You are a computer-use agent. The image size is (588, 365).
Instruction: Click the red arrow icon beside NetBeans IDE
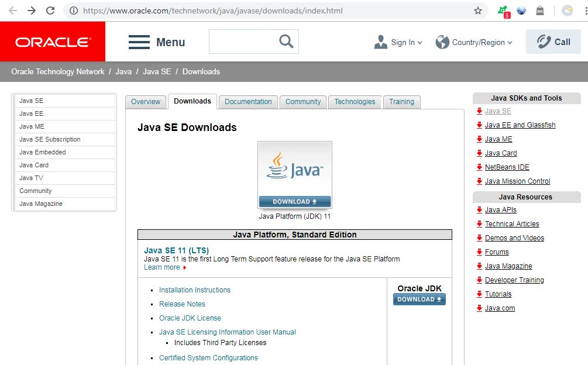[479, 167]
